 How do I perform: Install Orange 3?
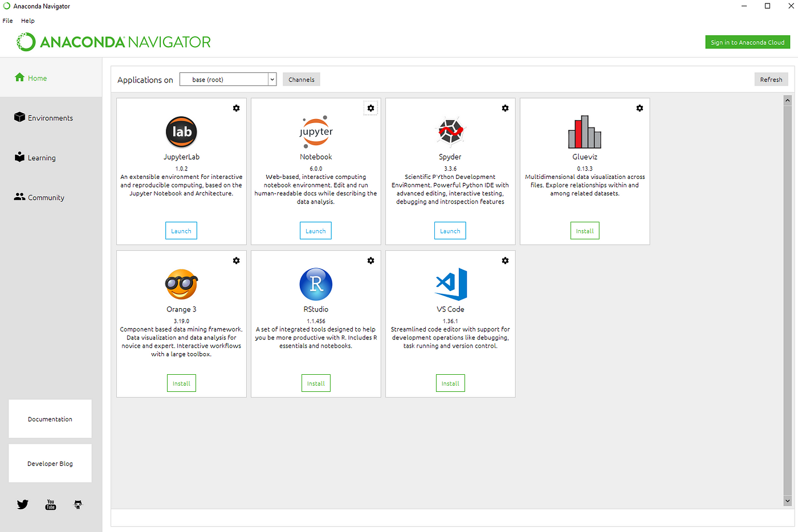pyautogui.click(x=181, y=383)
